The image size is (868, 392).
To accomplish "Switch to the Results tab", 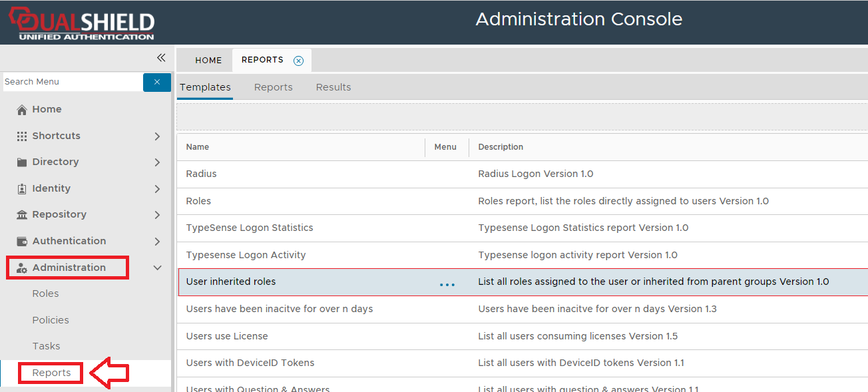I will 333,87.
